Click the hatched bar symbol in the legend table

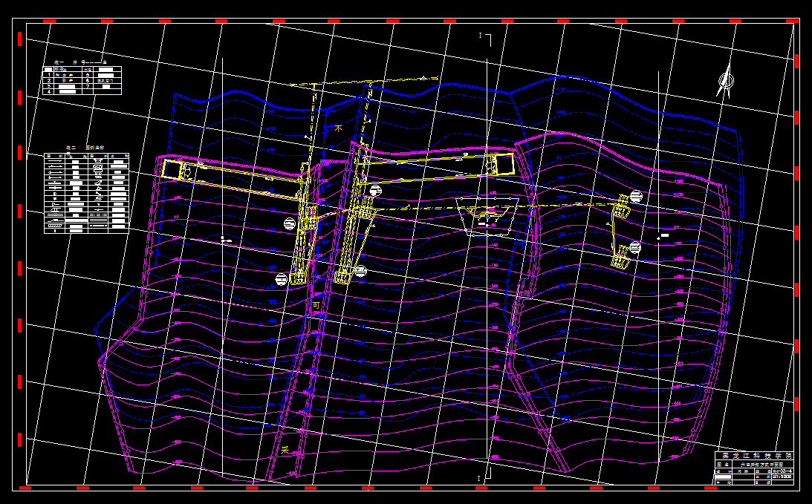[x=55, y=226]
